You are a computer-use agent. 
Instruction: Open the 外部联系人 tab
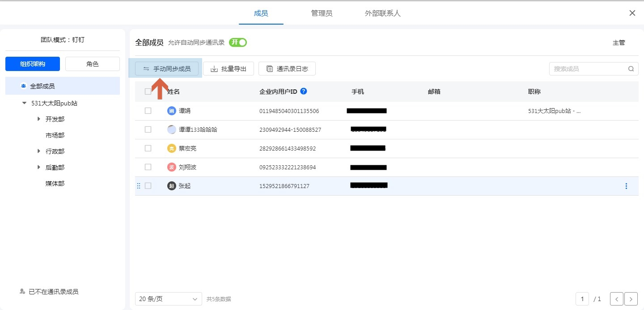382,13
